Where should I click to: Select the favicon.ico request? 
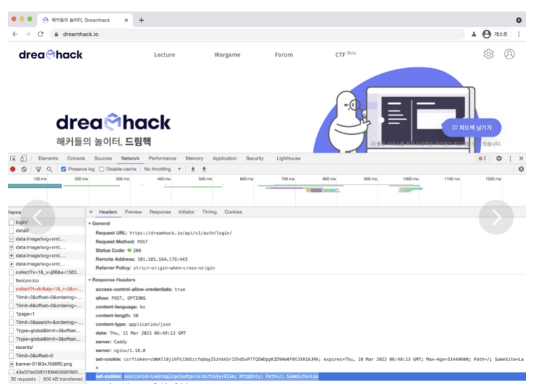click(47, 281)
